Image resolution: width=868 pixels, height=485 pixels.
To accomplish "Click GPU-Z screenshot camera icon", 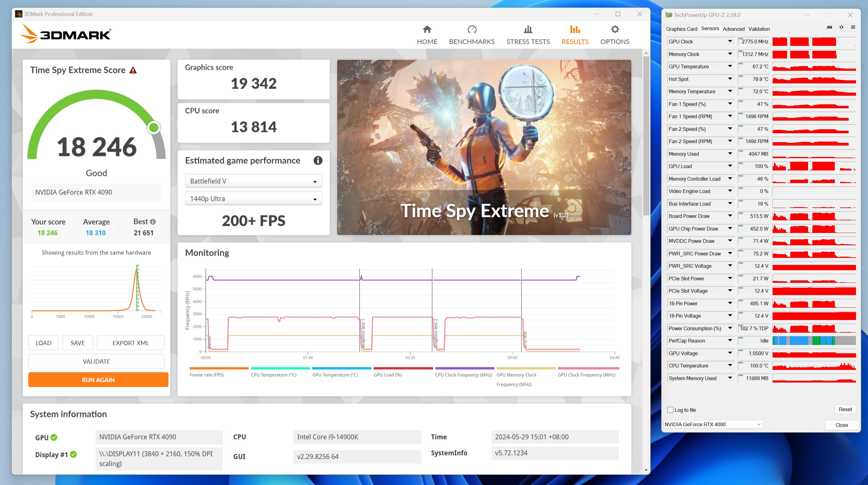I will tap(829, 27).
